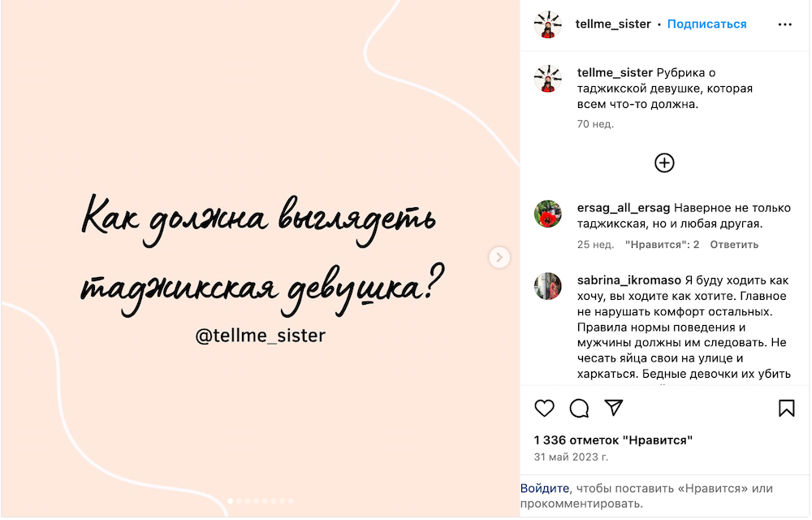View sabrina_ikromaso profile picture
This screenshot has height=520, width=812.
tap(548, 287)
